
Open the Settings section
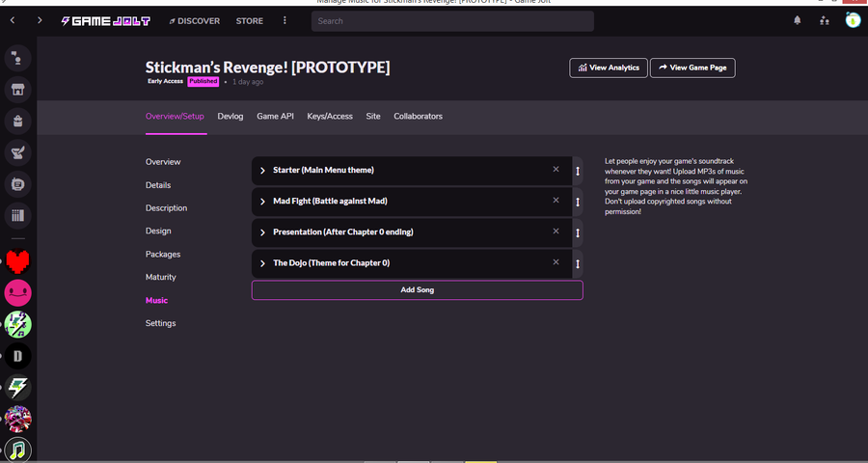click(160, 323)
